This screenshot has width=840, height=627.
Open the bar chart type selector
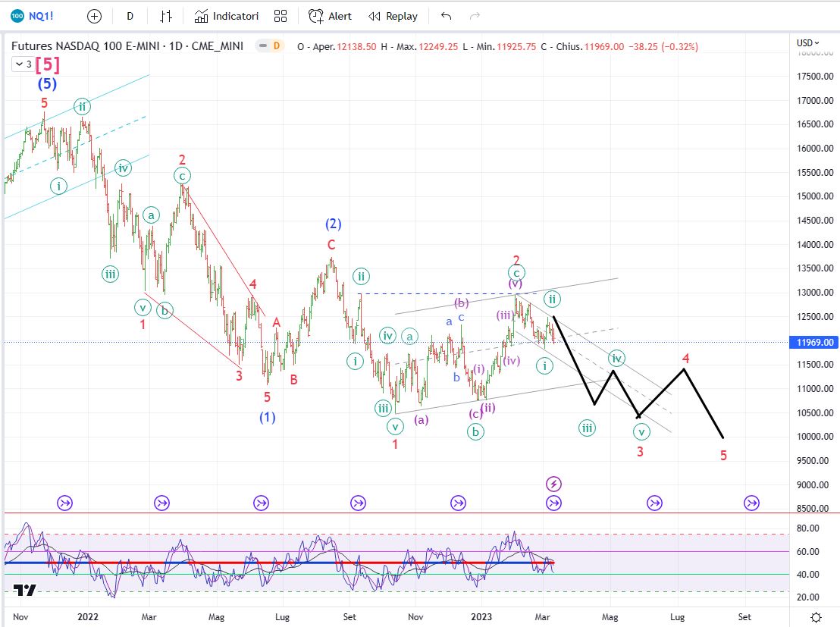pyautogui.click(x=166, y=16)
